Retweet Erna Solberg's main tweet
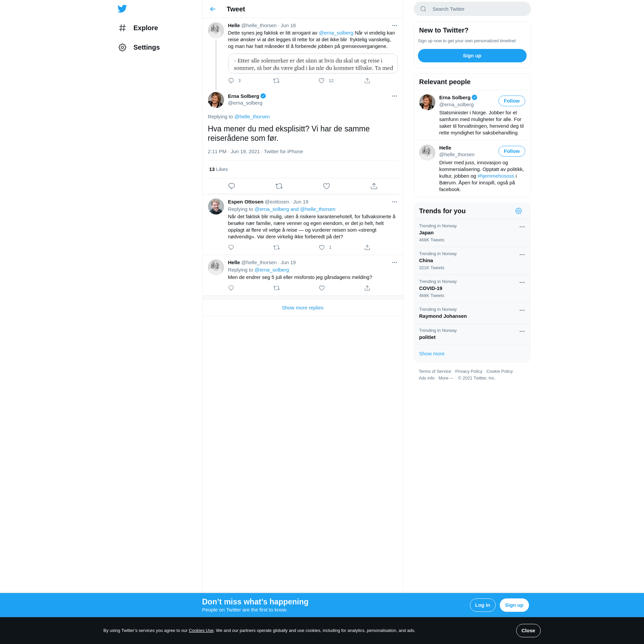Viewport: 644px width, 644px height. pyautogui.click(x=279, y=186)
